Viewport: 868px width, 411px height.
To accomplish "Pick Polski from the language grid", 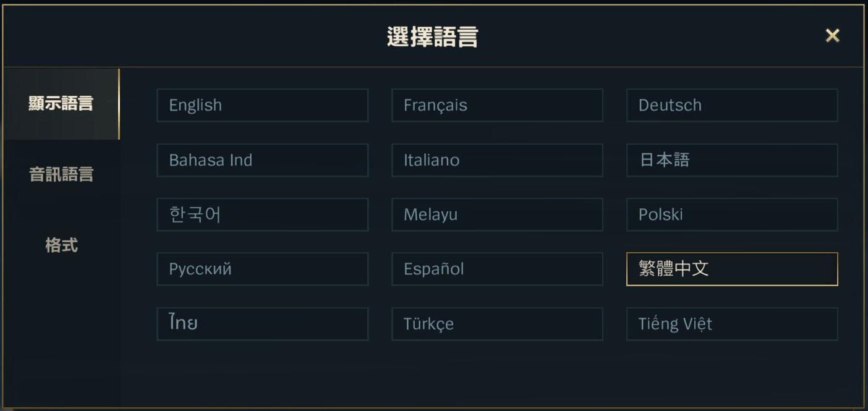I will (732, 214).
